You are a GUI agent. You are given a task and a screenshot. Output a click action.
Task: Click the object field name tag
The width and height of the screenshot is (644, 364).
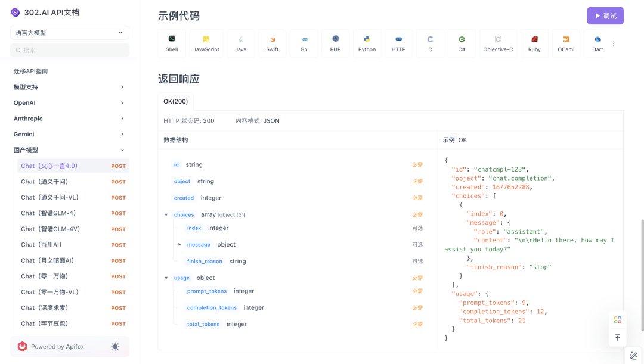click(x=182, y=181)
